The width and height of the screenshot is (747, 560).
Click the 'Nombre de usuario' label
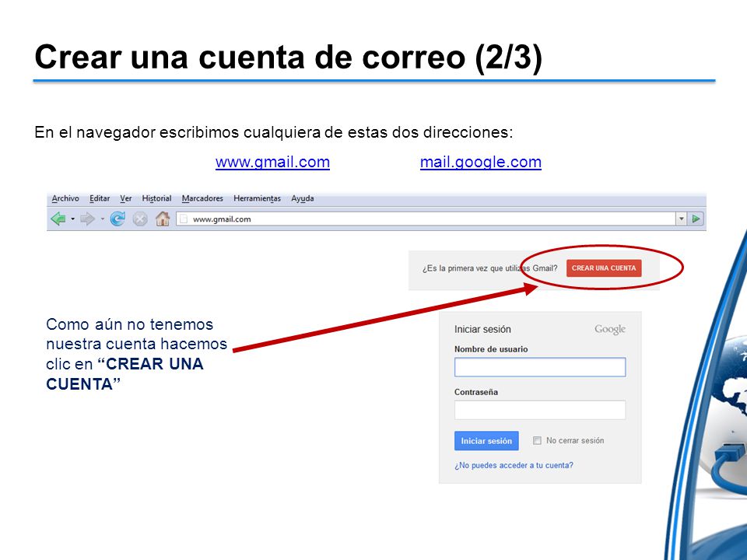(x=491, y=349)
